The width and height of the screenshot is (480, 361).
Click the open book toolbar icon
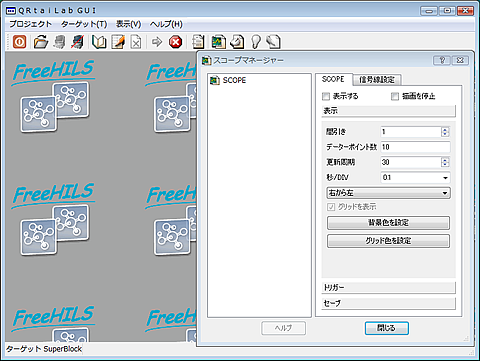tap(99, 42)
